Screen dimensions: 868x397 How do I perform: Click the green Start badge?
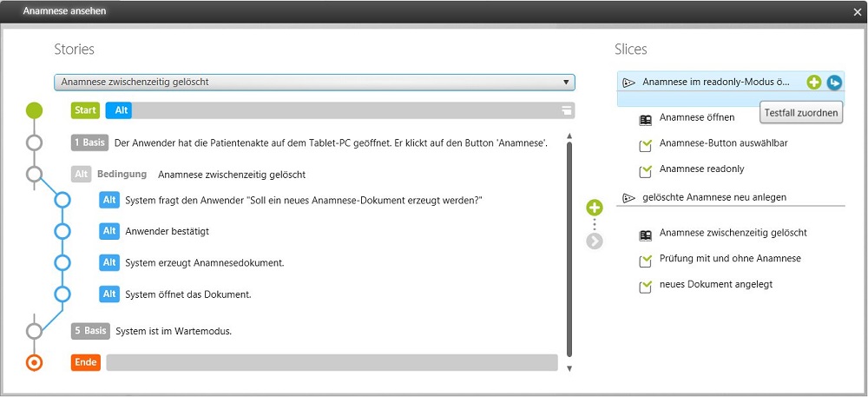coord(85,110)
